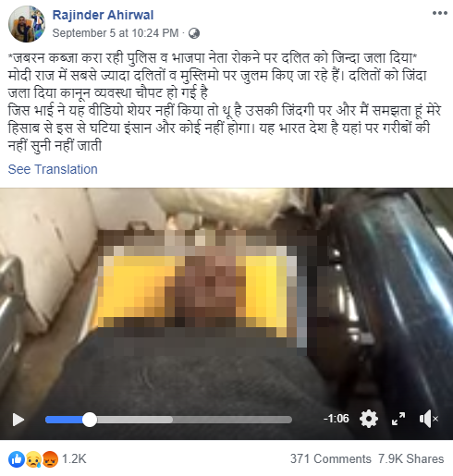453x476 pixels.
Task: Open the post timestamp September 5
Action: tap(116, 33)
